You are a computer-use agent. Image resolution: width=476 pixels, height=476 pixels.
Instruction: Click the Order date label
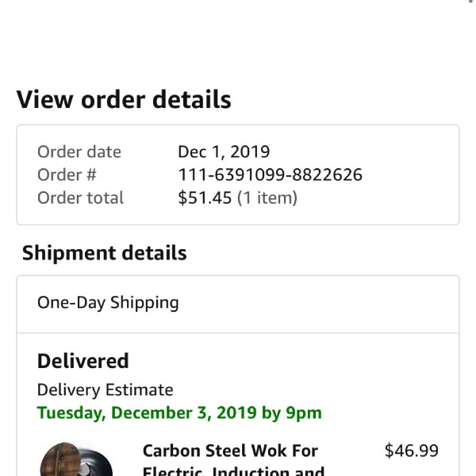[79, 152]
